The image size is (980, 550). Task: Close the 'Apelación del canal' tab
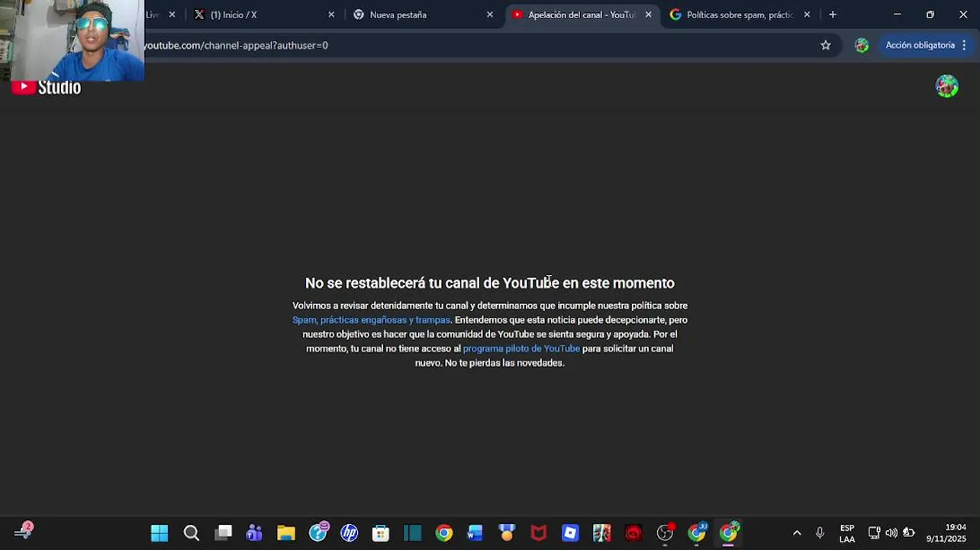pyautogui.click(x=649, y=15)
